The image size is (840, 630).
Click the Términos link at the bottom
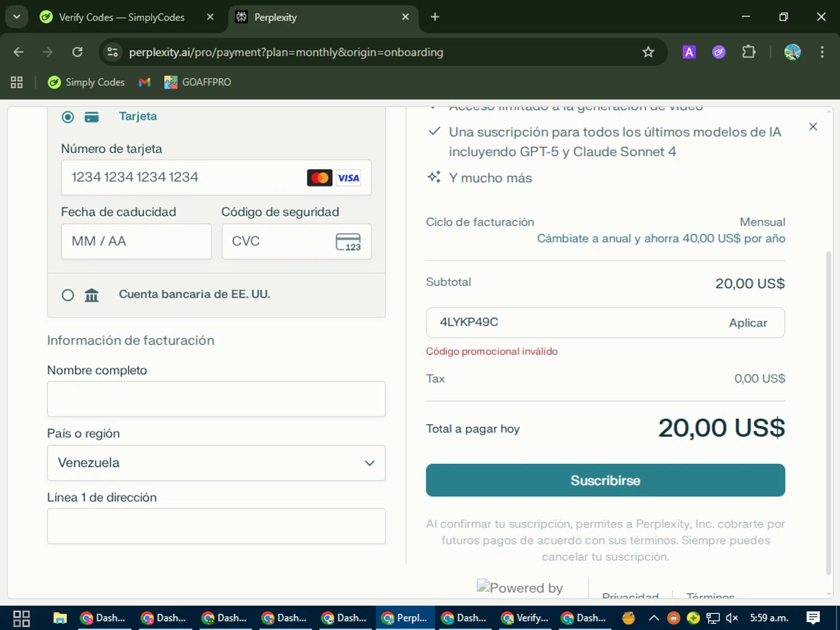[710, 596]
